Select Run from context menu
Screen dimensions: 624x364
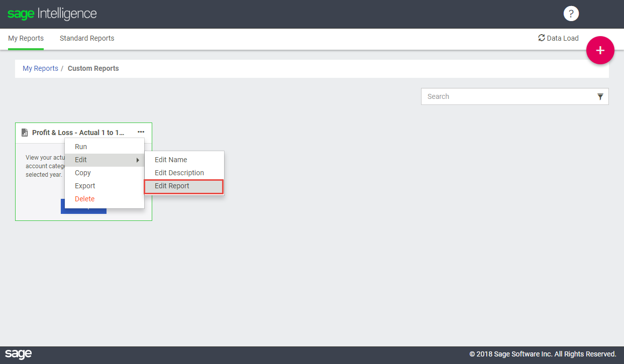105,147
